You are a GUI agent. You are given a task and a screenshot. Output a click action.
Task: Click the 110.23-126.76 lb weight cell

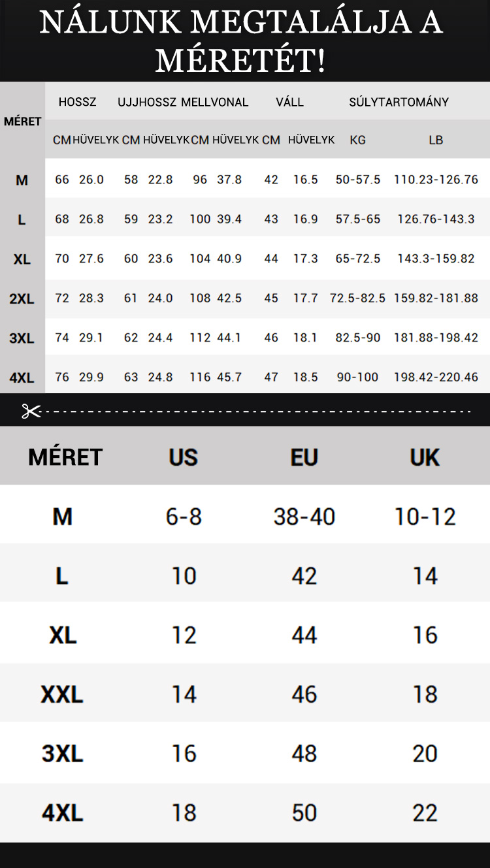coord(436,180)
